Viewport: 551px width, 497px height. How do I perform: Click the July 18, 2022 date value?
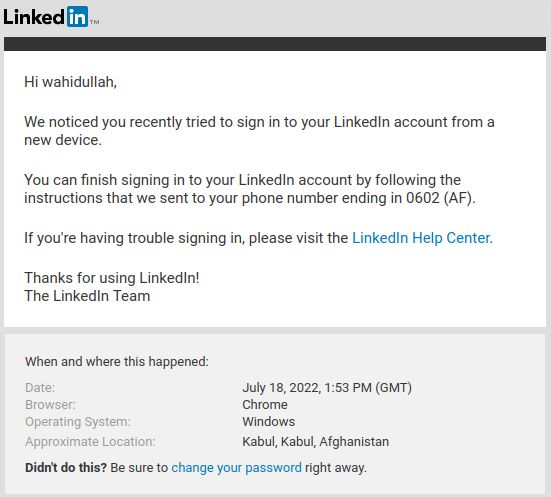[327, 388]
